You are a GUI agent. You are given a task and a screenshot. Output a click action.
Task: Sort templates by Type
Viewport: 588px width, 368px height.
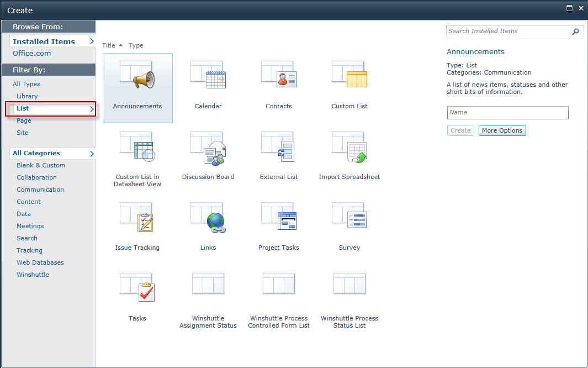pos(136,45)
